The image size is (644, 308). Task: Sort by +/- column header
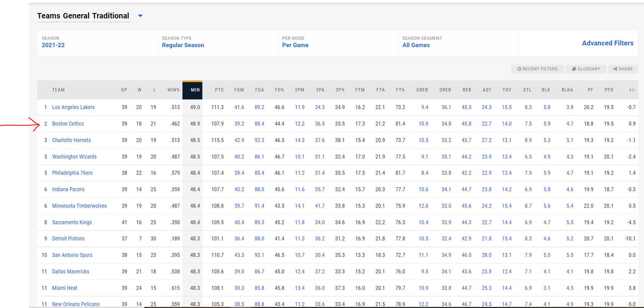(632, 90)
